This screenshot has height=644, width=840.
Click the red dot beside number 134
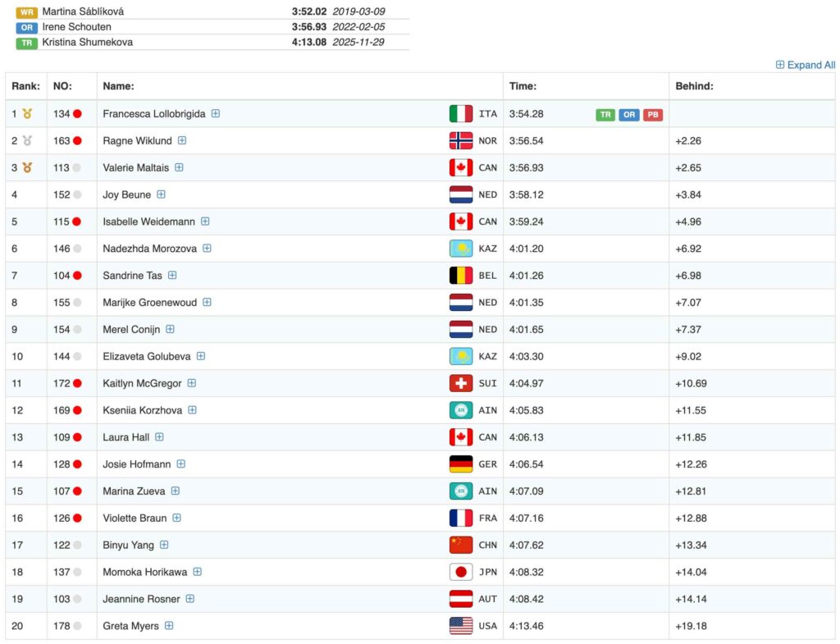(77, 114)
